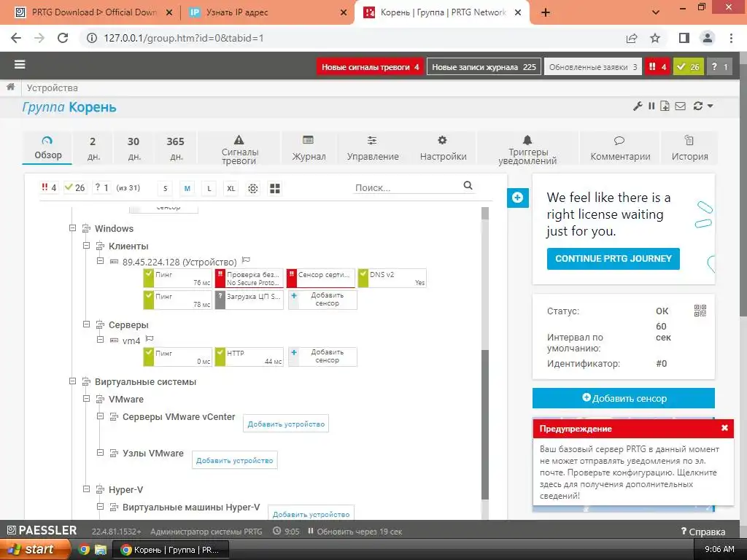Open the Сигналы тревоги tab

[x=239, y=148]
